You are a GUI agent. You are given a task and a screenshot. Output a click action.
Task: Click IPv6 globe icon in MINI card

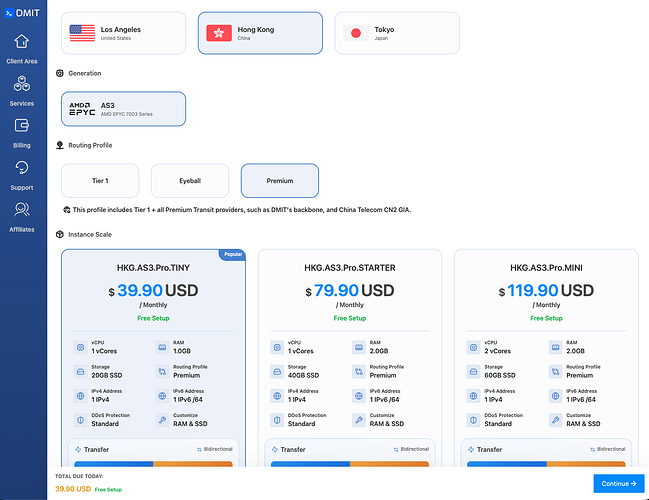click(555, 396)
